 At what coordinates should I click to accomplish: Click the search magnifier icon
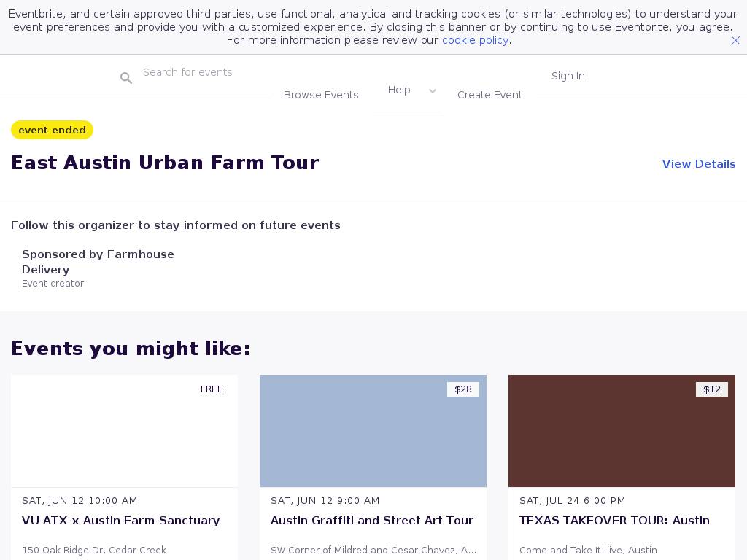pos(126,78)
